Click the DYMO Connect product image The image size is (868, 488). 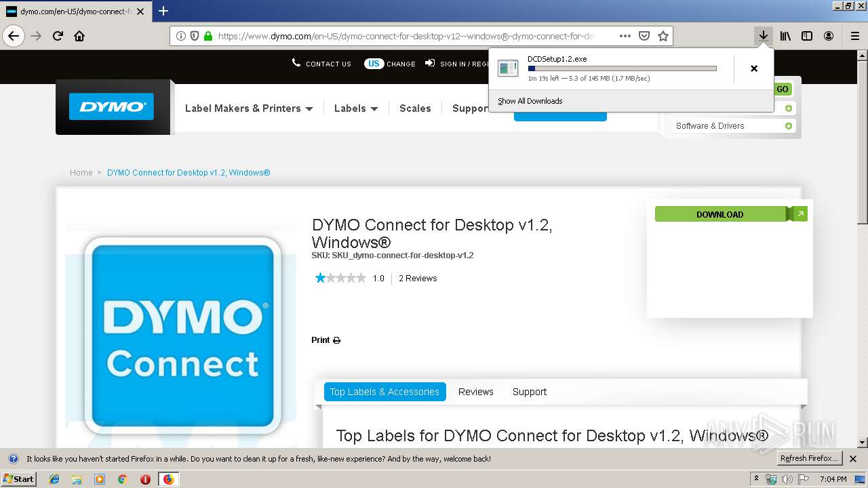click(x=182, y=335)
